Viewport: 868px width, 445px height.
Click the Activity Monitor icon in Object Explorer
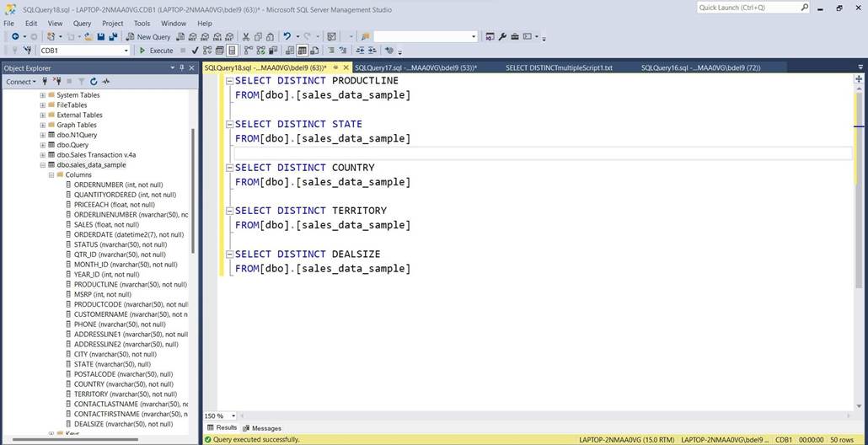(x=106, y=82)
